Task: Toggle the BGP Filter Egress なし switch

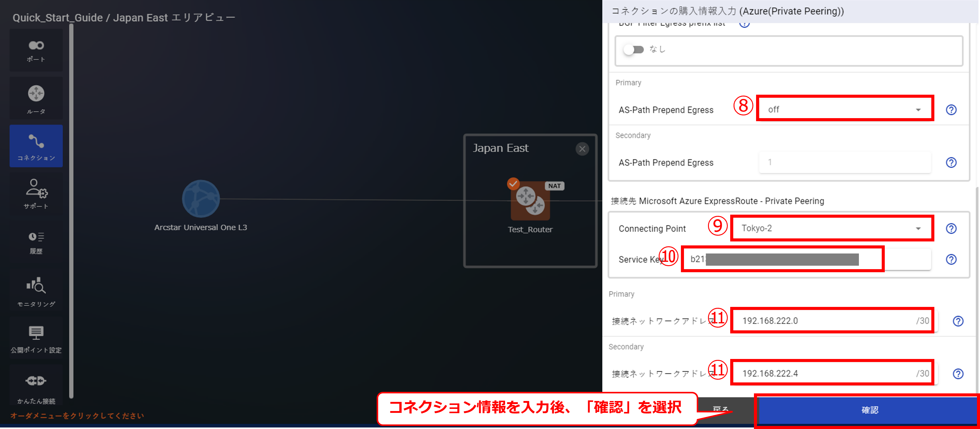Action: pyautogui.click(x=633, y=50)
